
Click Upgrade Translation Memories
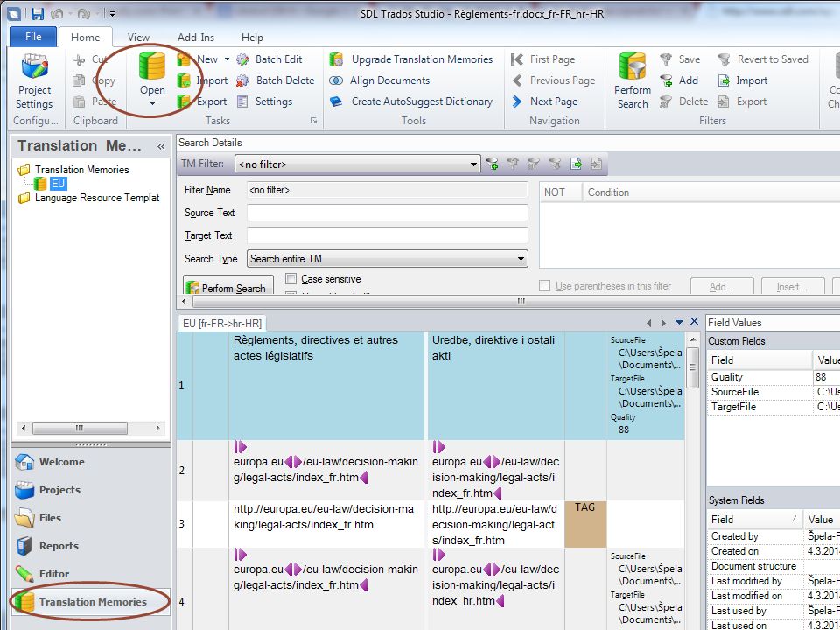pyautogui.click(x=411, y=59)
